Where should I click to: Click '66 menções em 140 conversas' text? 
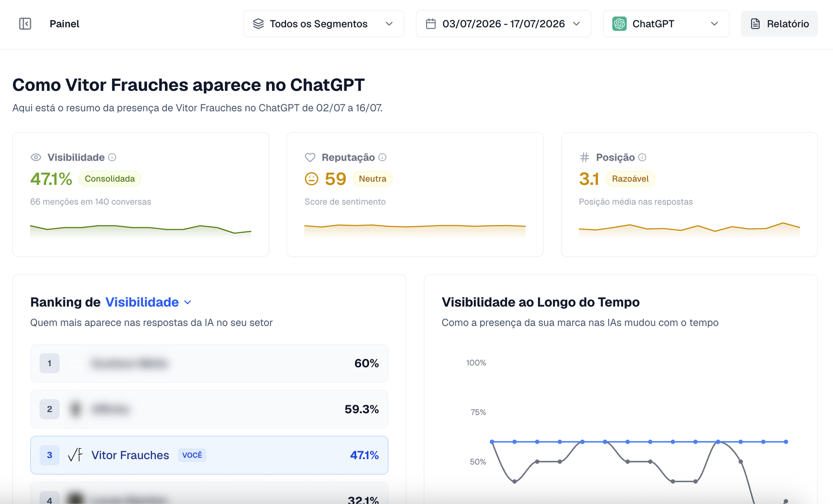coord(90,202)
